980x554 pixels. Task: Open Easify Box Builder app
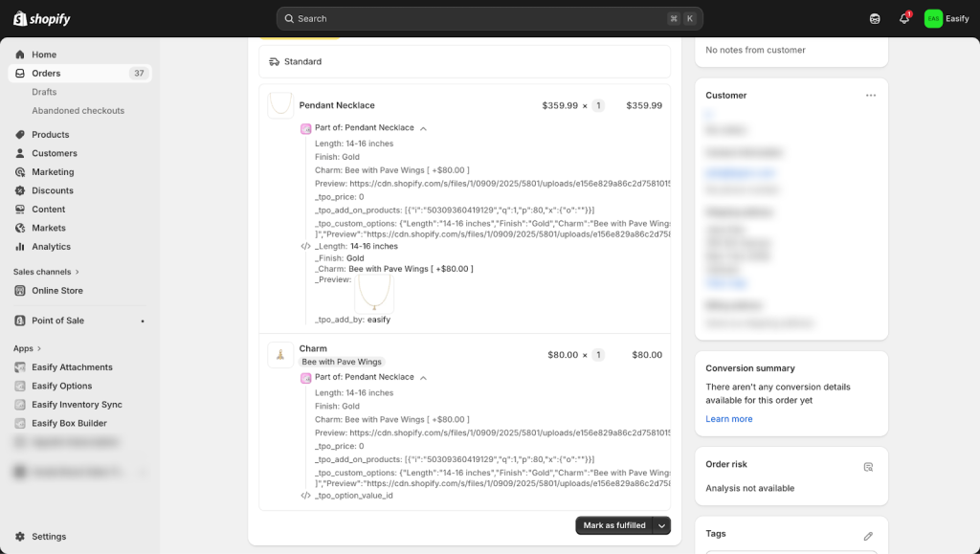point(69,423)
